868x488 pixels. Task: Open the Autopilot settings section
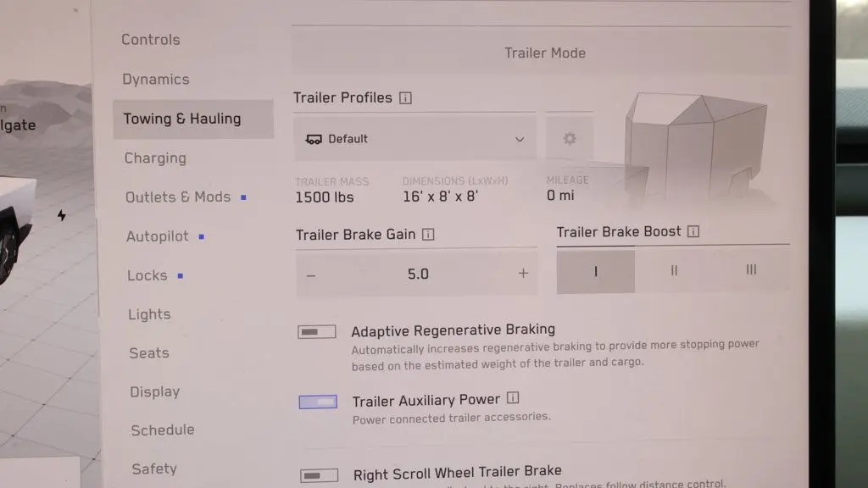point(157,236)
